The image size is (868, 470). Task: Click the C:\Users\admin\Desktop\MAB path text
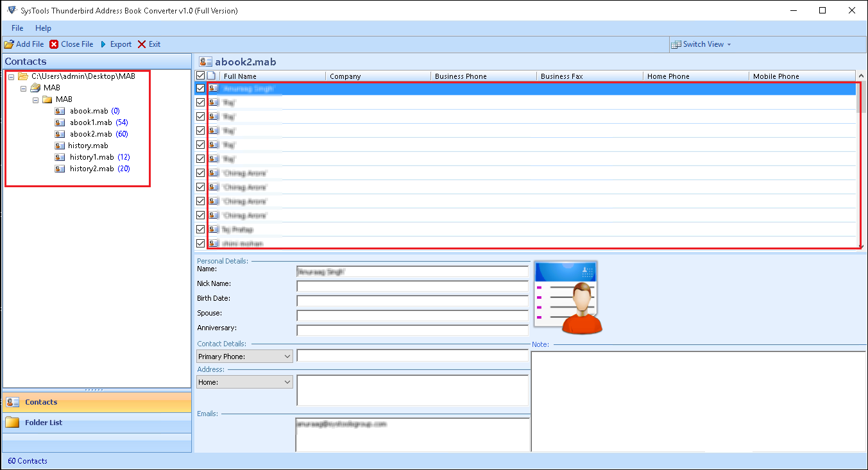83,76
